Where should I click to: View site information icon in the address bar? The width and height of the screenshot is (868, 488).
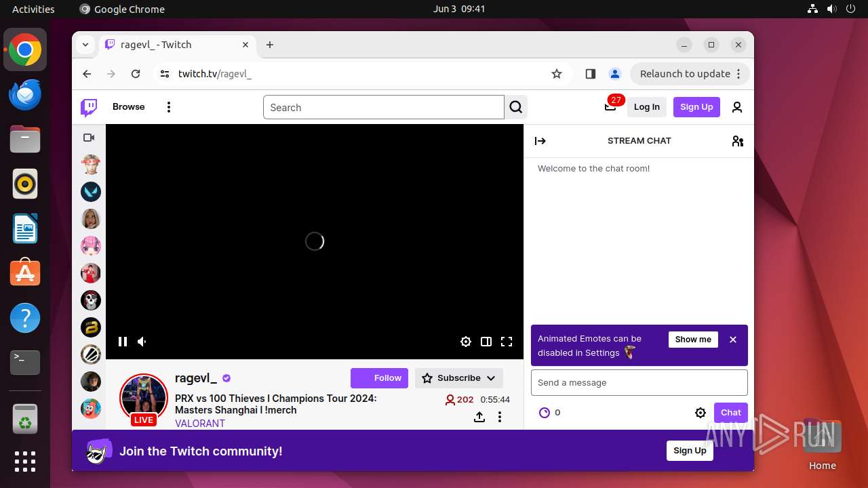coord(165,74)
